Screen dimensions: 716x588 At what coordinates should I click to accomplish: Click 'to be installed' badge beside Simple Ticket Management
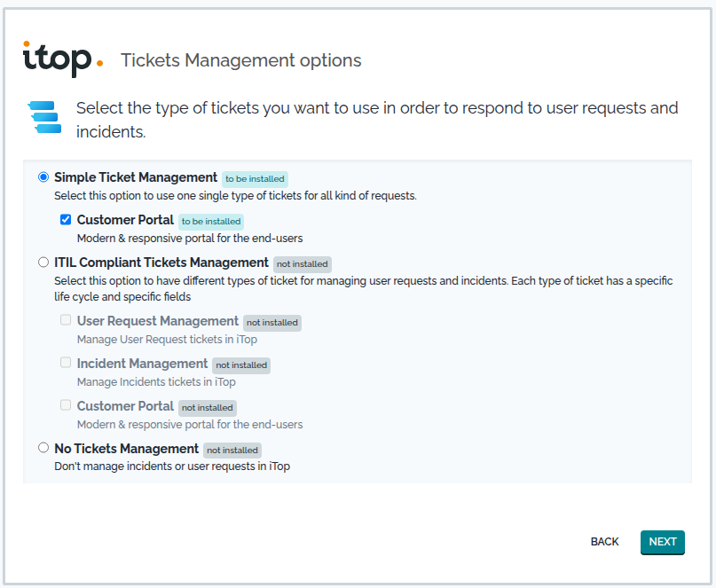pos(255,179)
